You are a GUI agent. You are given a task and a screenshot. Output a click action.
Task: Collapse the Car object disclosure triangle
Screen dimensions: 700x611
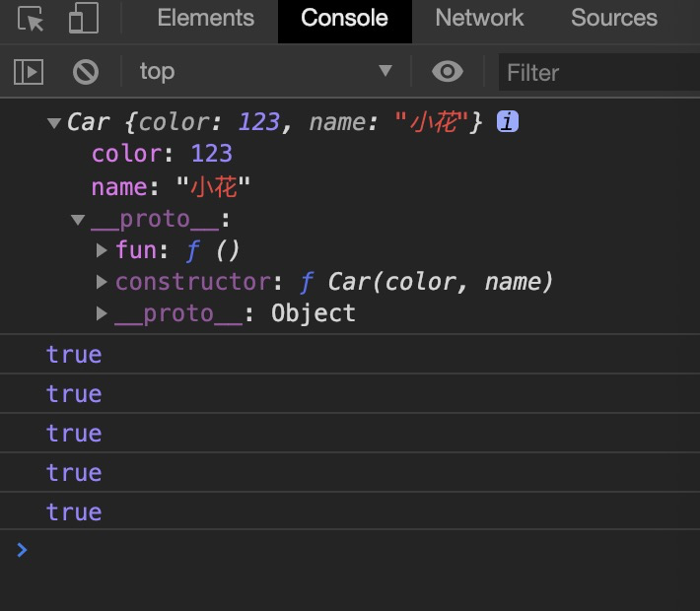click(54, 123)
